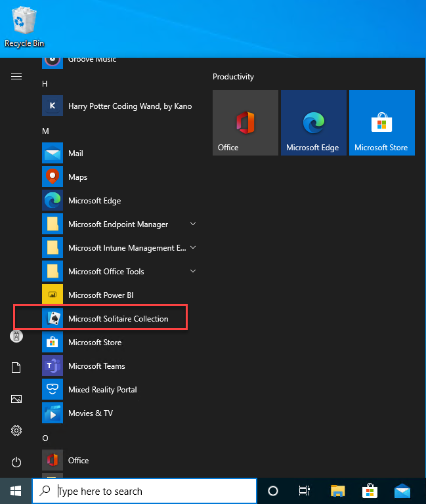426x504 pixels.
Task: Click the Office tile in Productivity
Action: 245,123
